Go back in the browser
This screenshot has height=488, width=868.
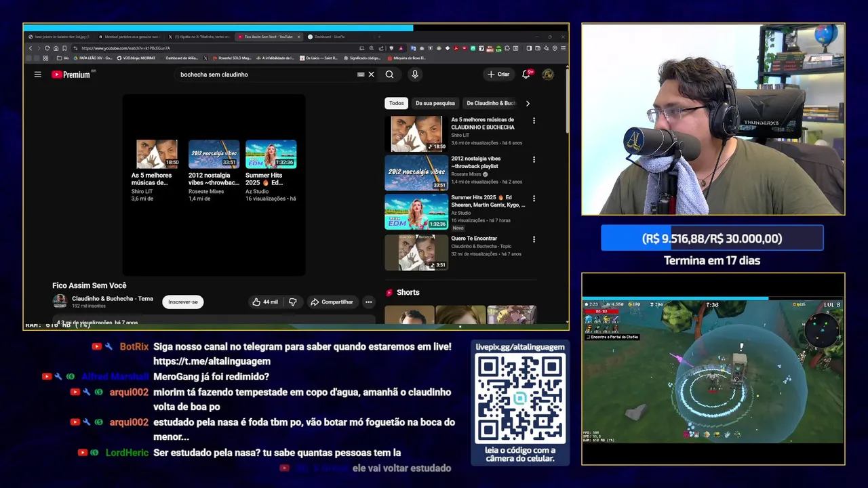pos(31,48)
